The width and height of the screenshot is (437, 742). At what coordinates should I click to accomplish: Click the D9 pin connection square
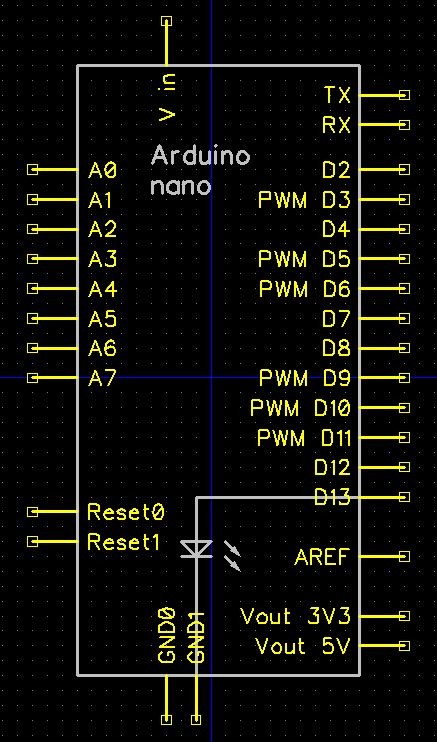404,378
